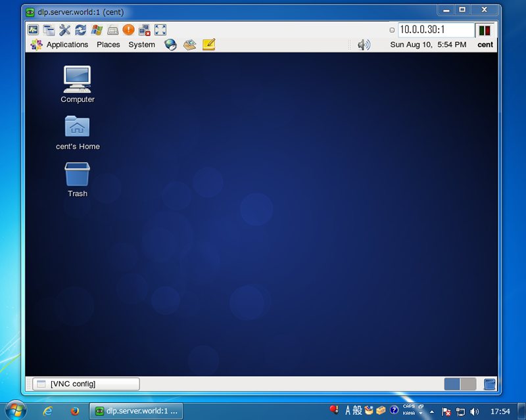Click dlp.server.world:1 taskbar button
The height and width of the screenshot is (420, 526).
tap(136, 411)
